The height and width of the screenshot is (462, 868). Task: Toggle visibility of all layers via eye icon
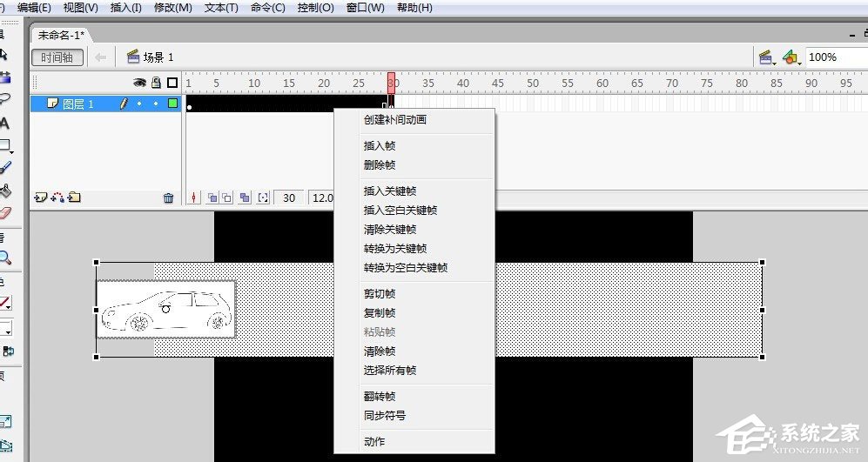(x=139, y=83)
